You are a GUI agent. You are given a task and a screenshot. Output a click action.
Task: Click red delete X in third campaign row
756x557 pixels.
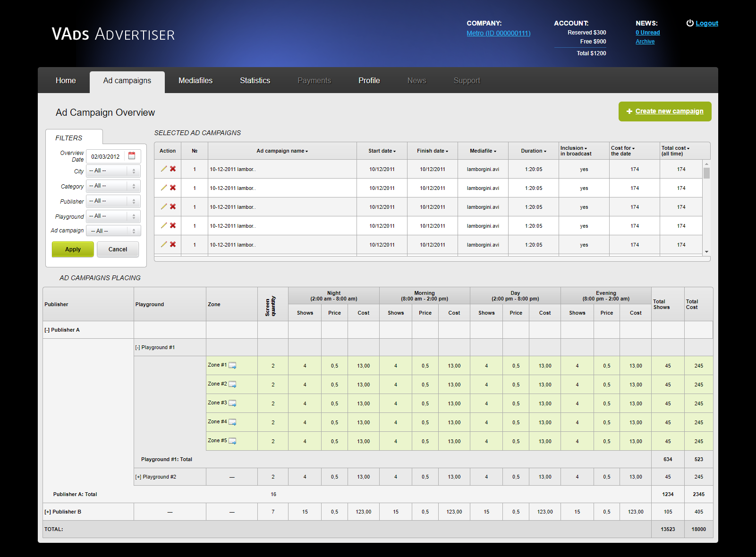173,206
